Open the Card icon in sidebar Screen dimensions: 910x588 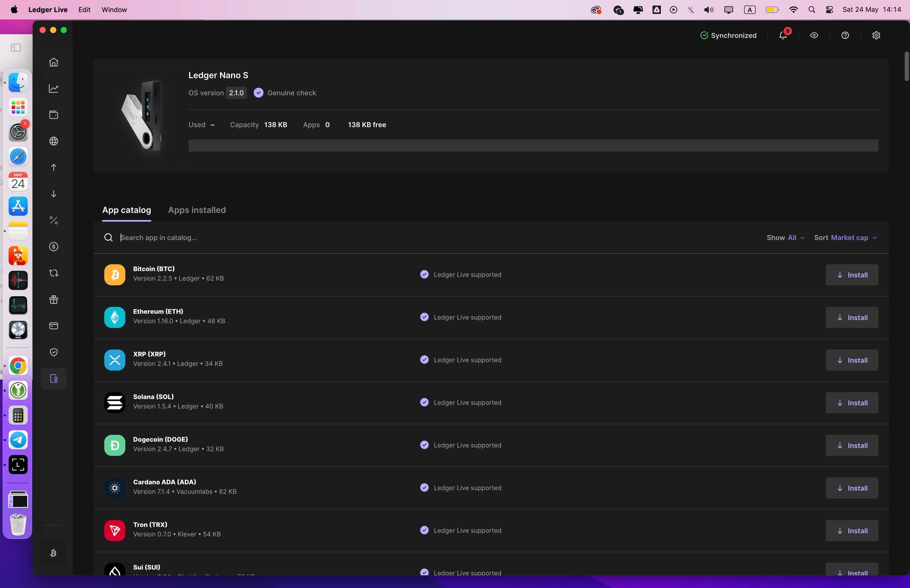pyautogui.click(x=53, y=326)
